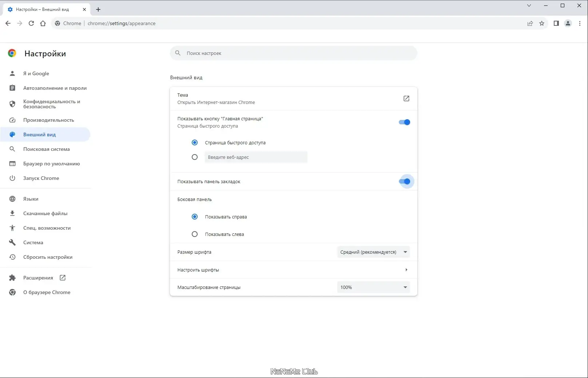Image resolution: width=588 pixels, height=378 pixels.
Task: Select the Конфиденциальность и безопасность shield icon
Action: click(x=12, y=104)
